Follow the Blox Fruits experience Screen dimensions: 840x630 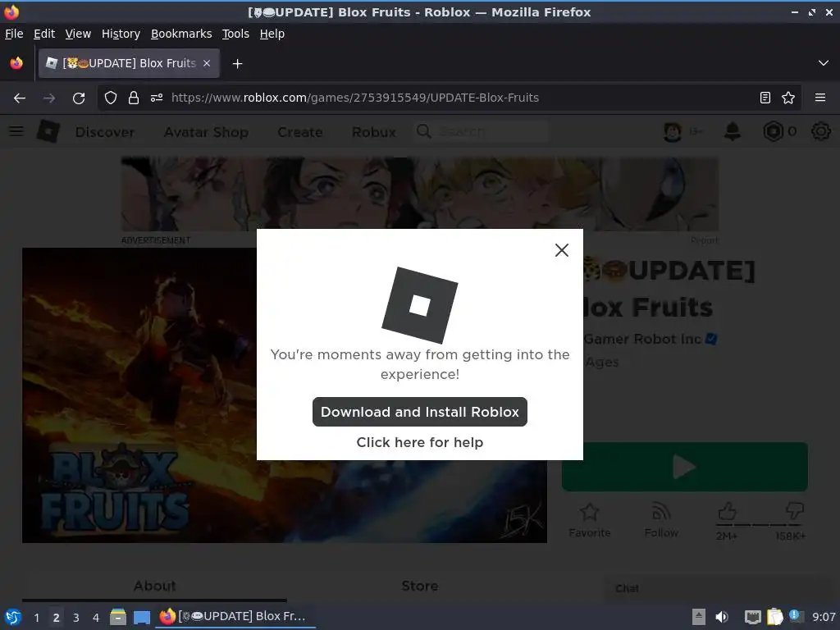661,519
